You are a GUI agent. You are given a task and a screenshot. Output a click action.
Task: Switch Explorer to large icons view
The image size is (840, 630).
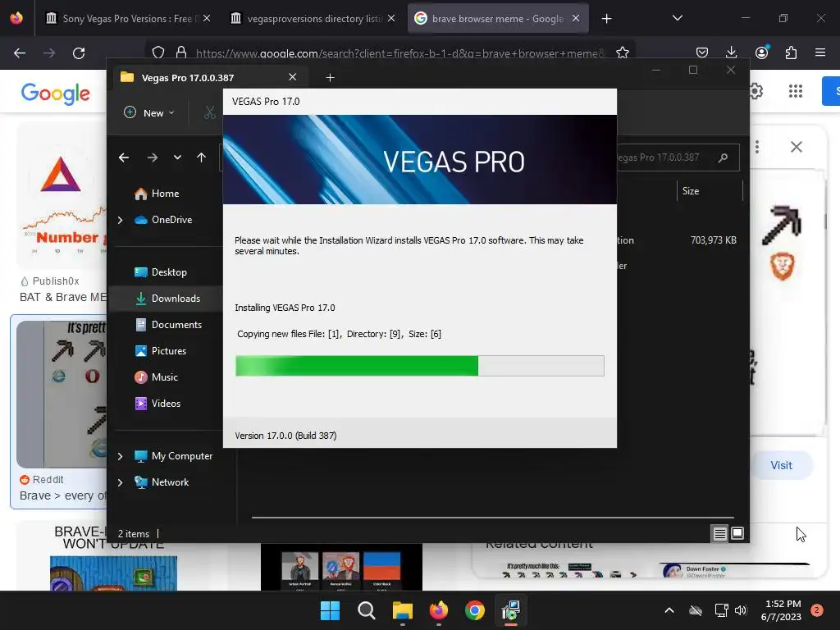(x=737, y=533)
